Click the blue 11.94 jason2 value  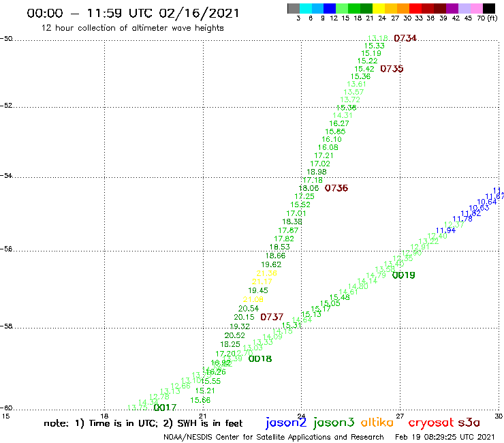point(446,230)
